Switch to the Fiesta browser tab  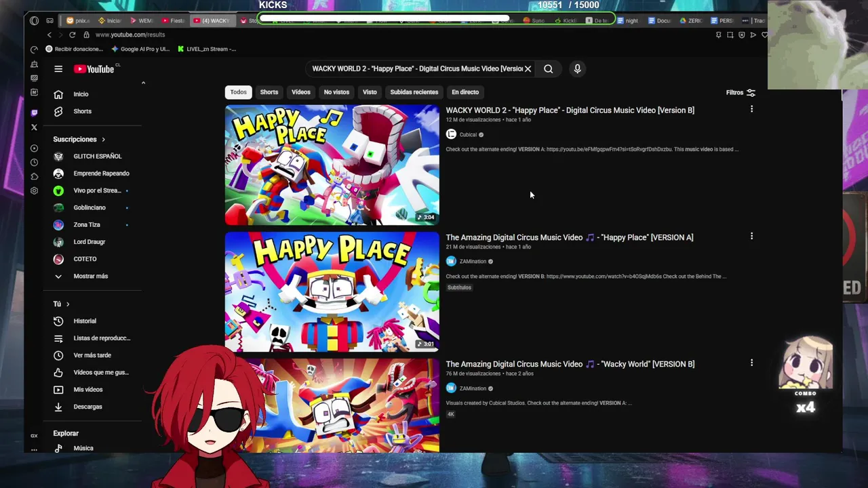[x=173, y=20]
